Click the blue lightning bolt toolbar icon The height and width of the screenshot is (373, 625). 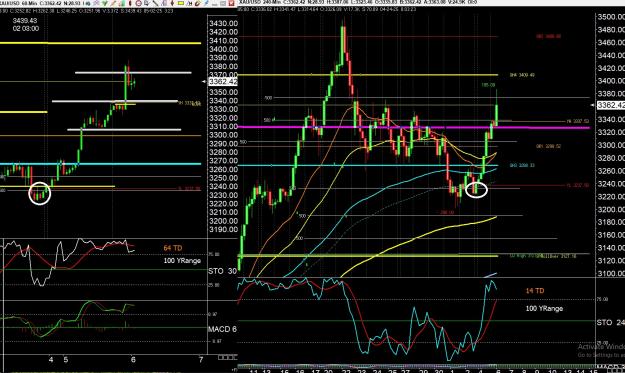click(206, 3)
